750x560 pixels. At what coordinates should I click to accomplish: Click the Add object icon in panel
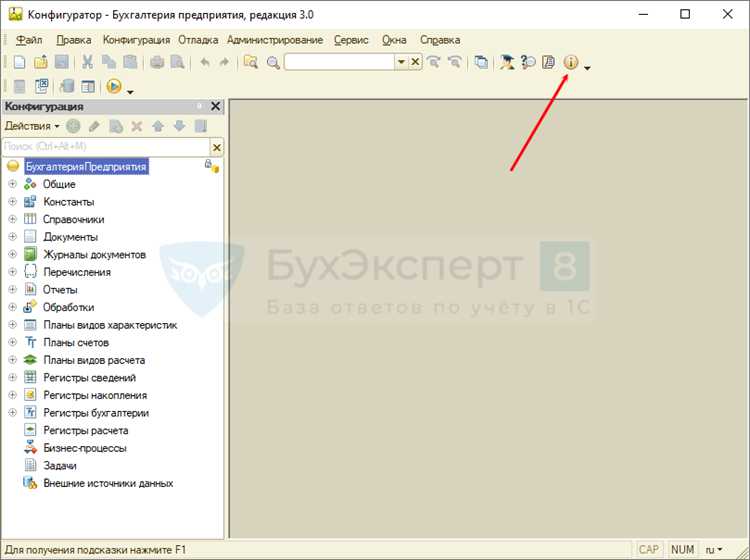(73, 126)
